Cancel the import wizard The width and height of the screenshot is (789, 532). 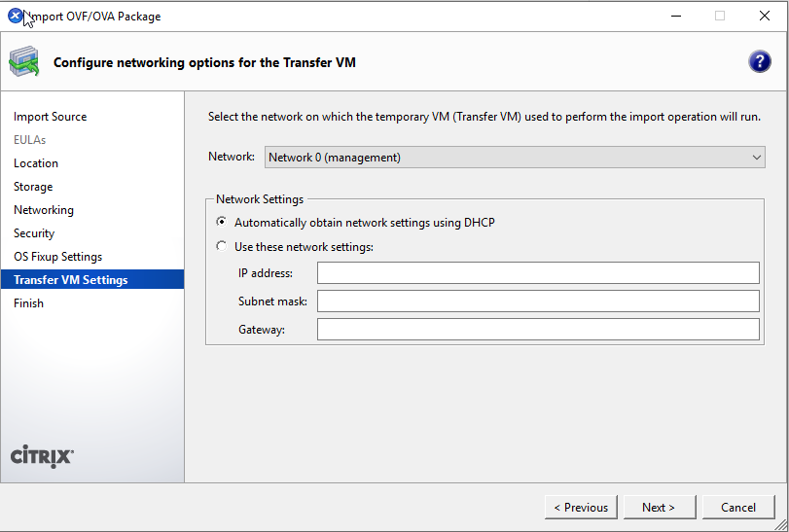(738, 507)
